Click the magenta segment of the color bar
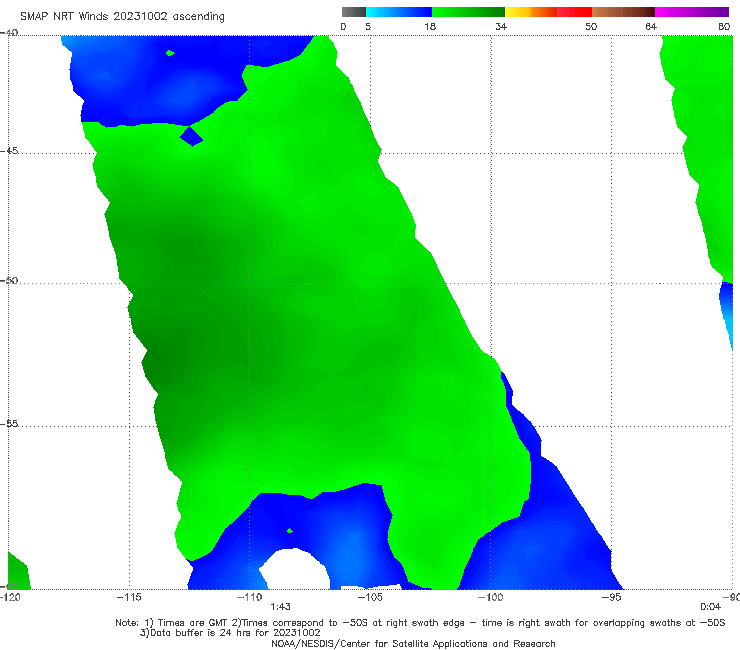This screenshot has height=650, width=740. [692, 12]
